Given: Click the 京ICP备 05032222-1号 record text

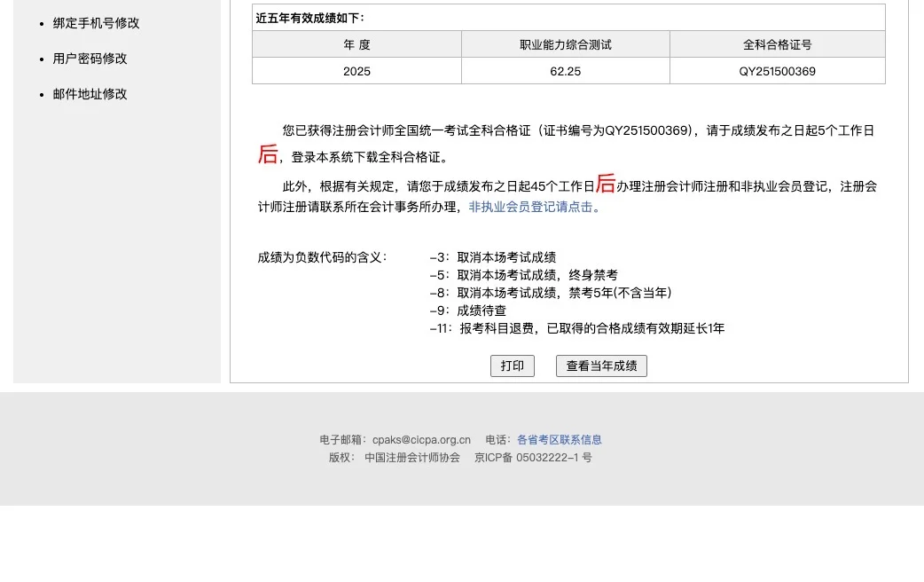Looking at the screenshot, I should 532,457.
